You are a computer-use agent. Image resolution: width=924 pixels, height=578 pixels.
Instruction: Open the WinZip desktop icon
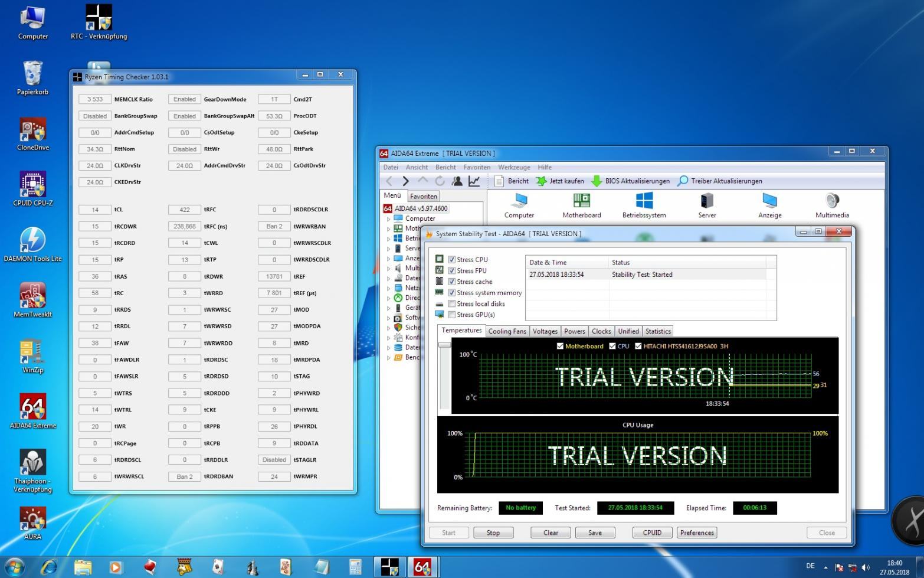pos(33,356)
